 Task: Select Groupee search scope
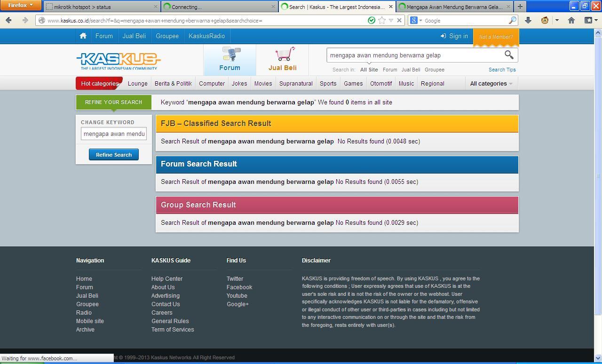pos(434,70)
